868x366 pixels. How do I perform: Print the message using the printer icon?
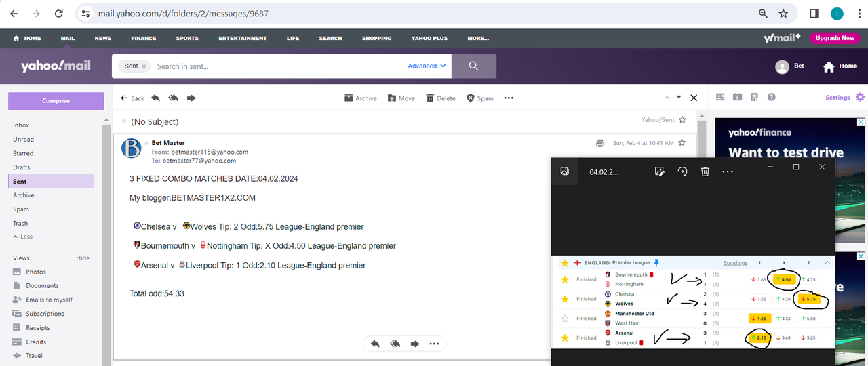point(600,143)
